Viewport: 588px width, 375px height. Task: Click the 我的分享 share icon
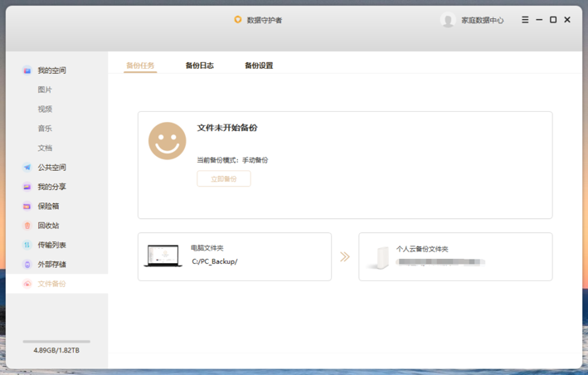point(27,187)
